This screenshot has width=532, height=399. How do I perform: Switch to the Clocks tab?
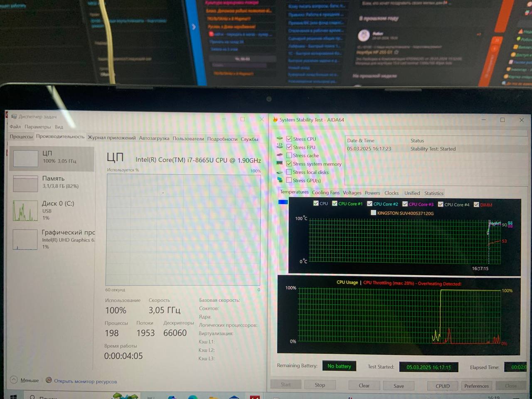point(392,193)
